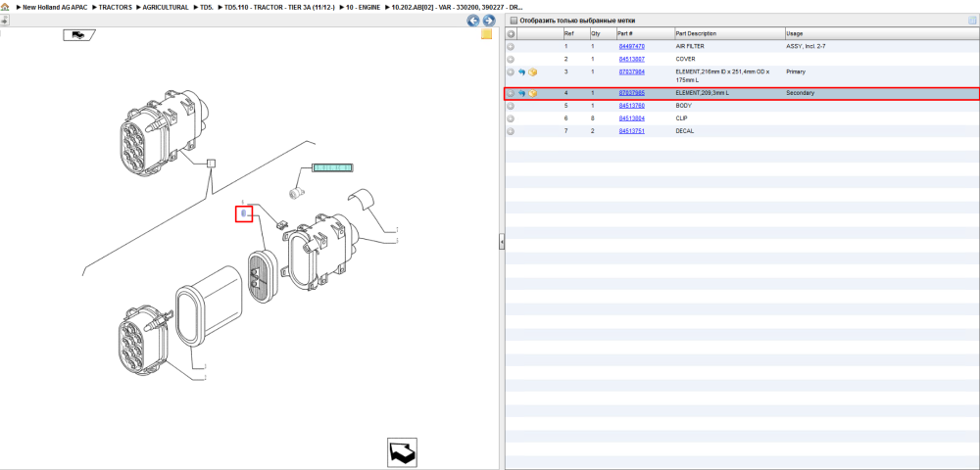Add Primary ELEMENT row with plus icon
Screen dimensions: 980x470
click(511, 72)
